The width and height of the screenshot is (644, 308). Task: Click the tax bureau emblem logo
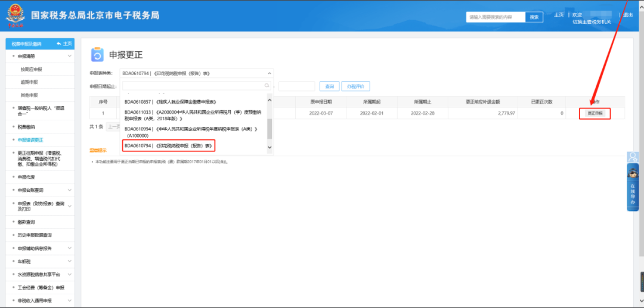point(16,15)
